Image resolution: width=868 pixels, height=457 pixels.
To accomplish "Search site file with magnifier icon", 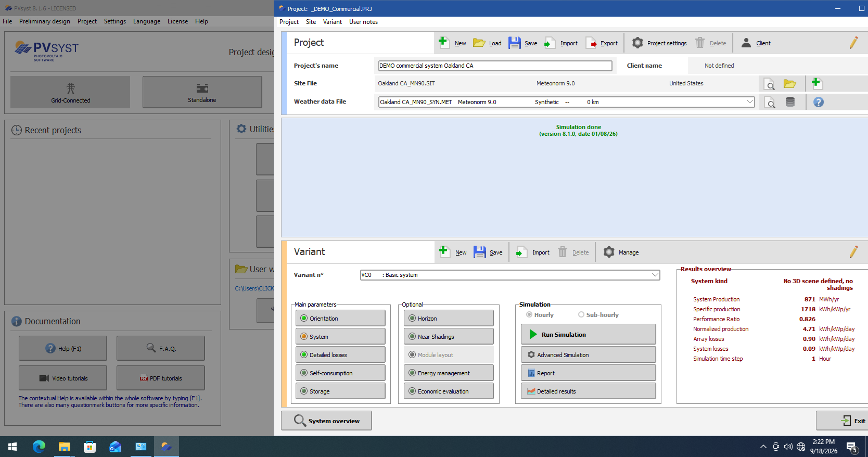I will click(769, 84).
